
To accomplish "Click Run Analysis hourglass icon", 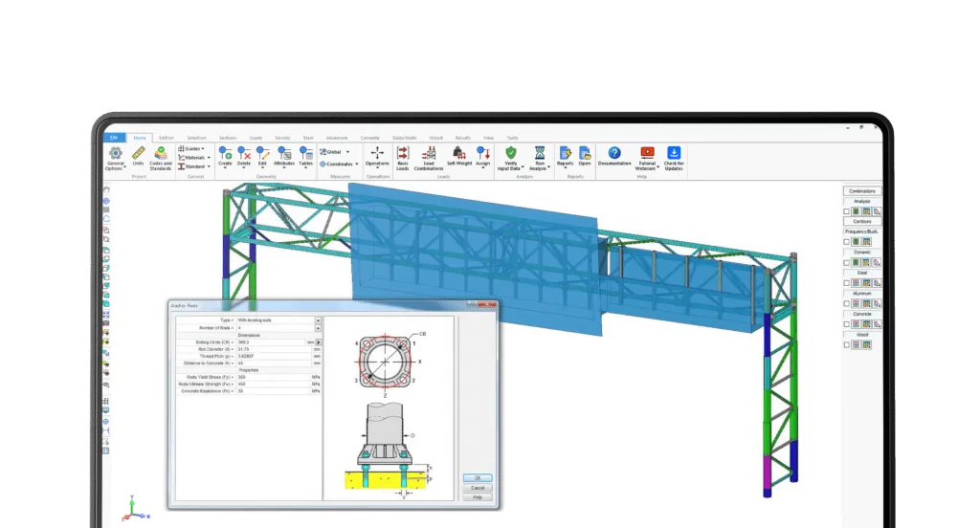I will click(x=540, y=152).
